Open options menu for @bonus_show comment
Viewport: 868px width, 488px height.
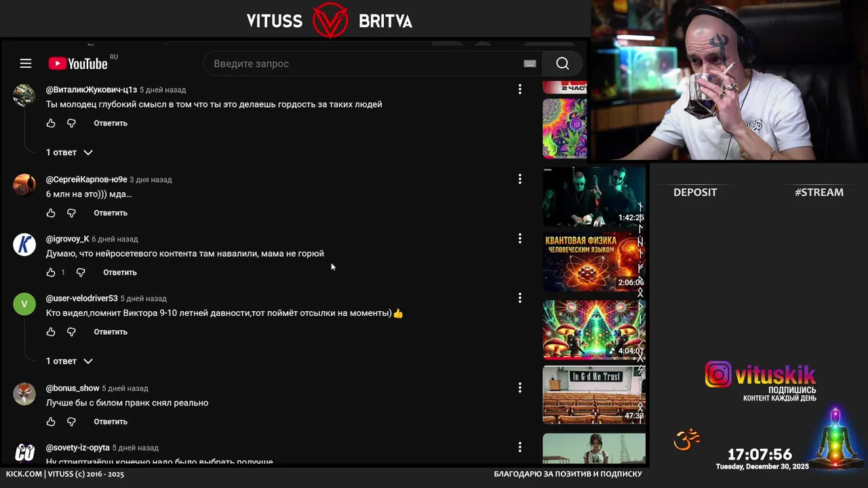coord(520,388)
